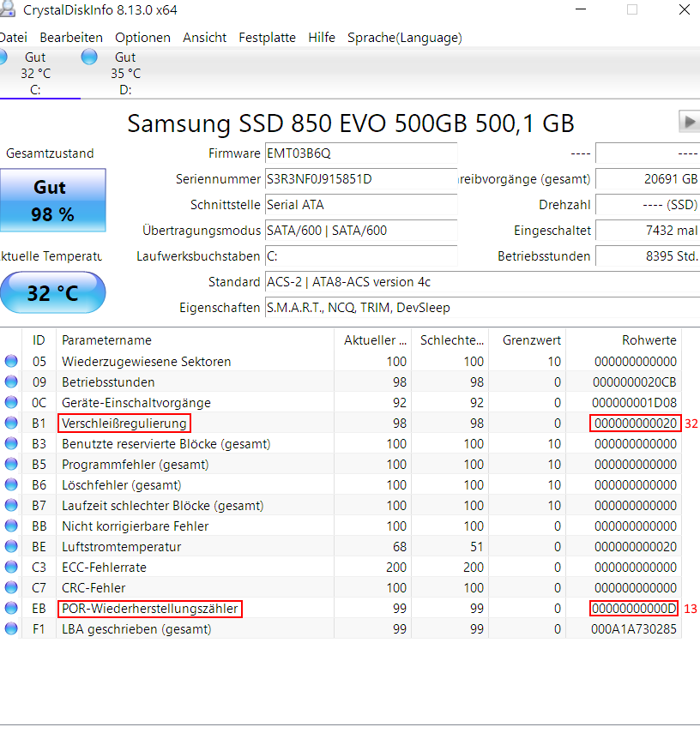This screenshot has height=733, width=700.
Task: Click the Betriebsstunden value 8395 Std.
Action: coord(648,256)
